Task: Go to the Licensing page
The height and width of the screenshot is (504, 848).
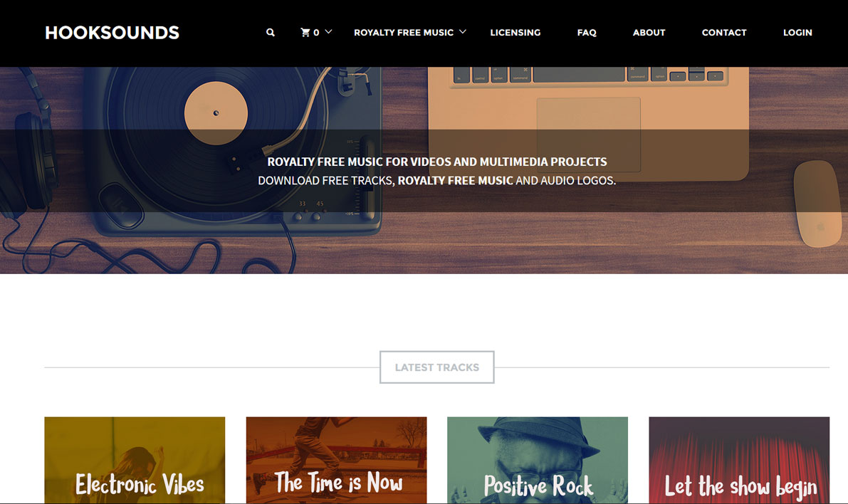Action: [515, 33]
